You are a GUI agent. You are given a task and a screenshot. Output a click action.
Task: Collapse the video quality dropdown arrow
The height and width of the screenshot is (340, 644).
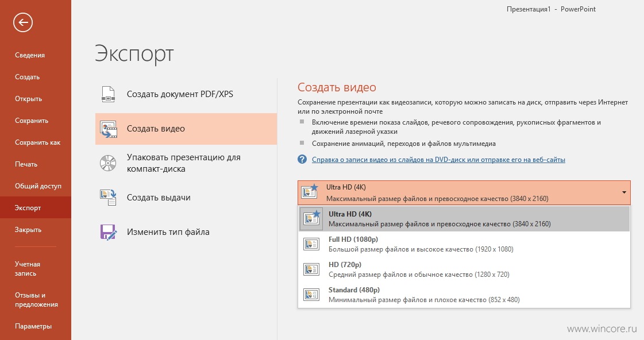624,192
